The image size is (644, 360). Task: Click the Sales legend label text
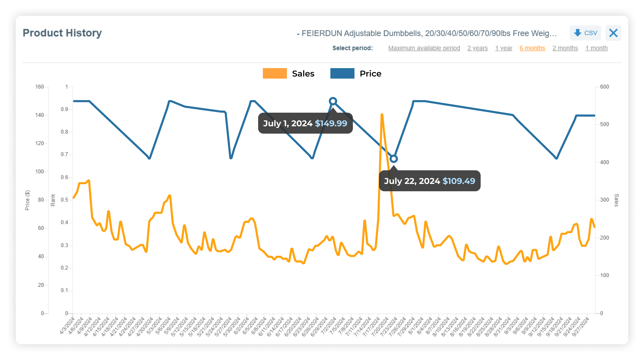point(303,73)
